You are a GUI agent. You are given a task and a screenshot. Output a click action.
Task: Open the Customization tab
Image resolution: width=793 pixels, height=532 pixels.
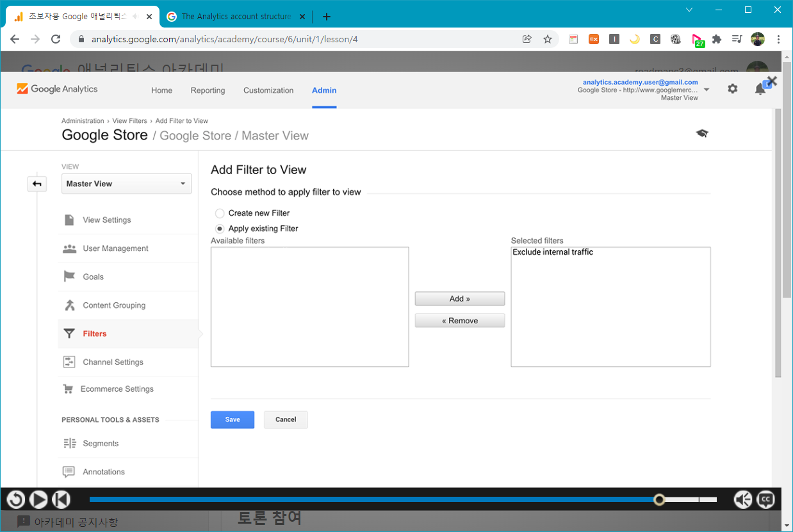[268, 90]
